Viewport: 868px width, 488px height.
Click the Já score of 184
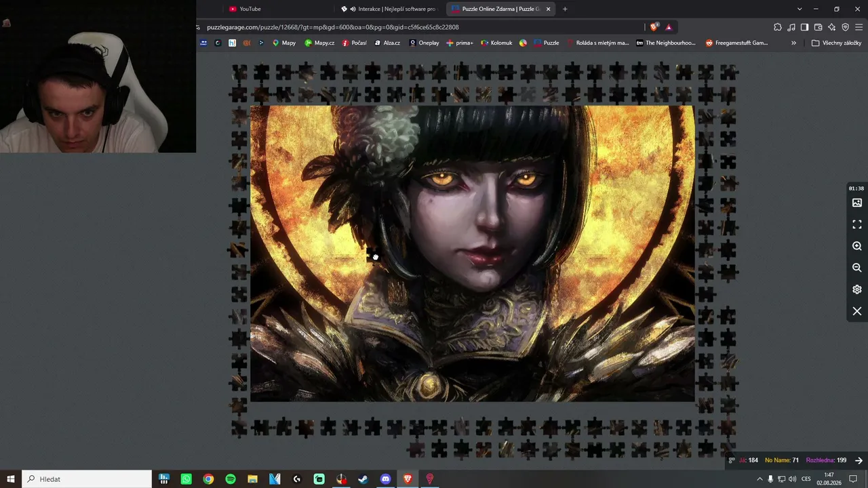[749, 460]
